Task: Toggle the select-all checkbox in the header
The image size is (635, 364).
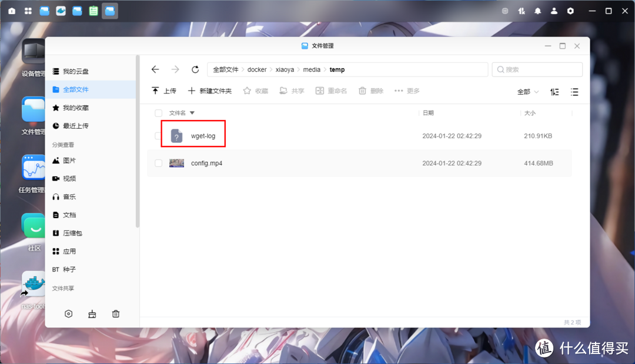Action: (158, 113)
